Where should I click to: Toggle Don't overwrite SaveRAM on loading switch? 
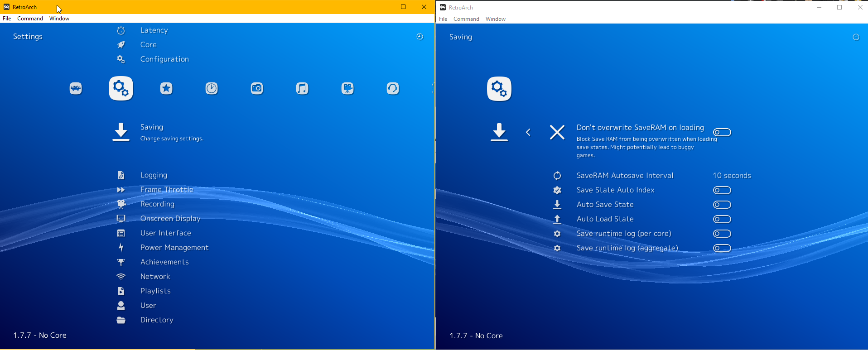click(722, 132)
